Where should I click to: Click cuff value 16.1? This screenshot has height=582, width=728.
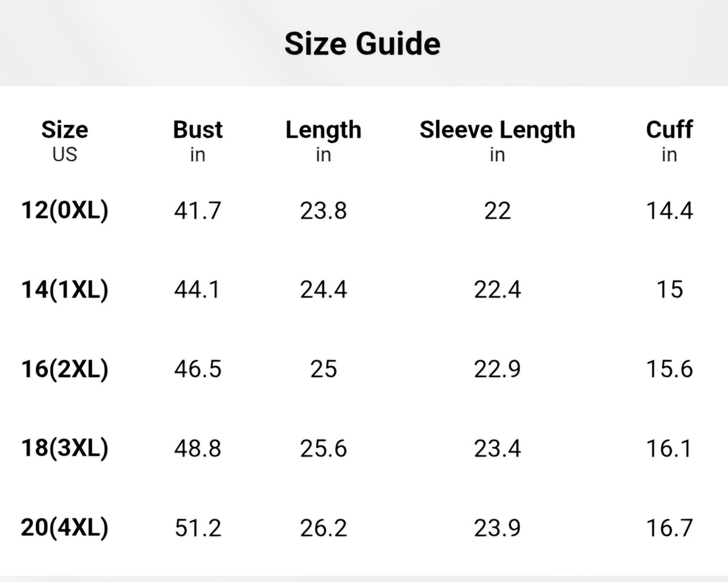pos(669,449)
